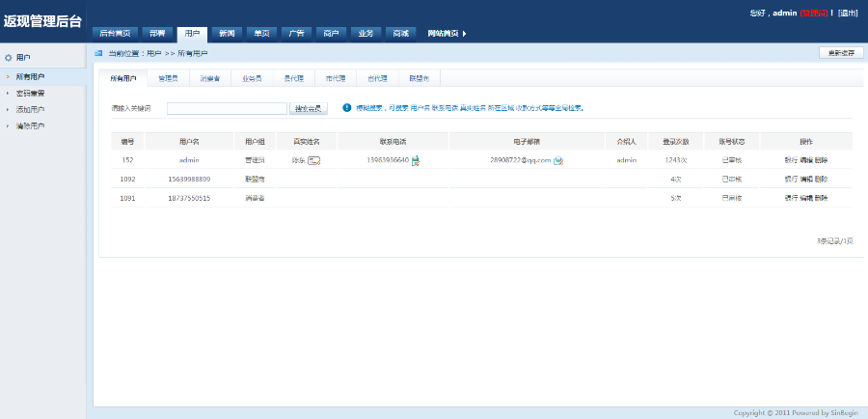Open 添加用户 in the sidebar

pos(31,110)
